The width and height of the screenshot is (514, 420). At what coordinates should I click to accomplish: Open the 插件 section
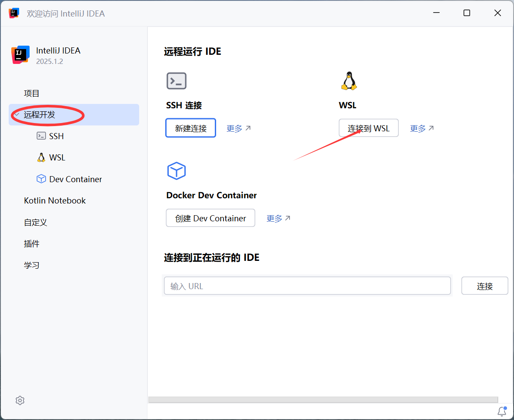pos(32,243)
